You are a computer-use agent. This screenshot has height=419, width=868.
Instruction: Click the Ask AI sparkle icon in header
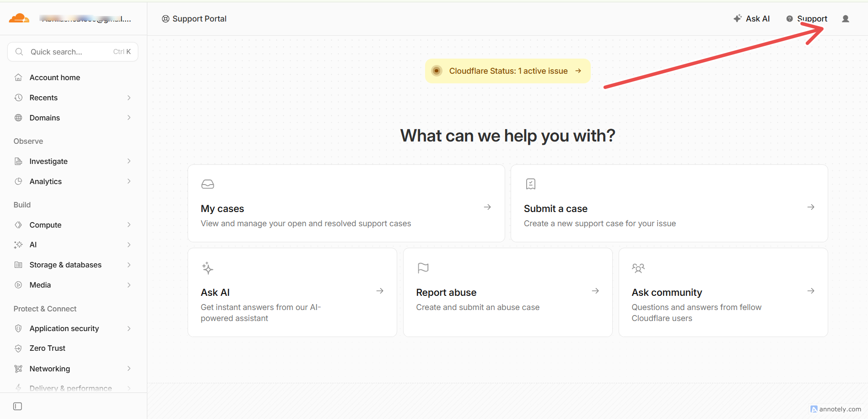[x=738, y=18]
